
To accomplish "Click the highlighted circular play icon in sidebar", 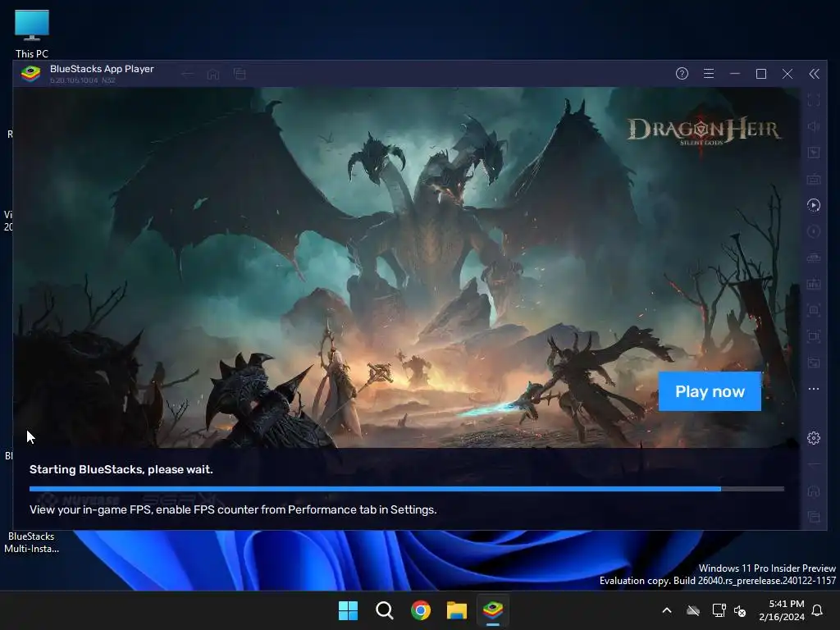I will (x=813, y=205).
